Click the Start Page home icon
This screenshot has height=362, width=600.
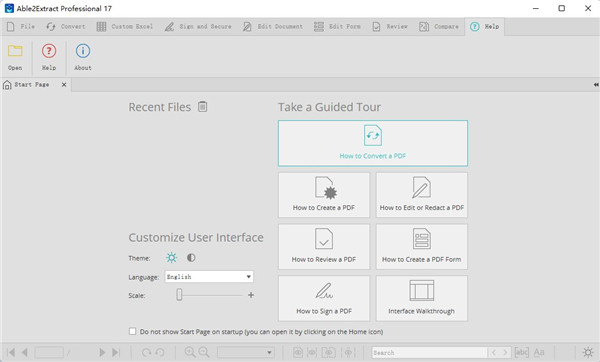7,85
